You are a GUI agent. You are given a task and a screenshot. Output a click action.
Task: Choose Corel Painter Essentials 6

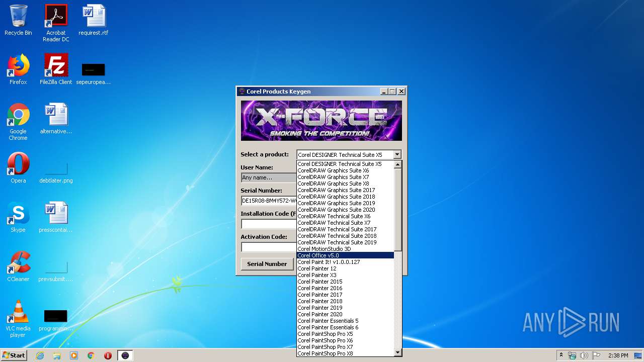[345, 327]
